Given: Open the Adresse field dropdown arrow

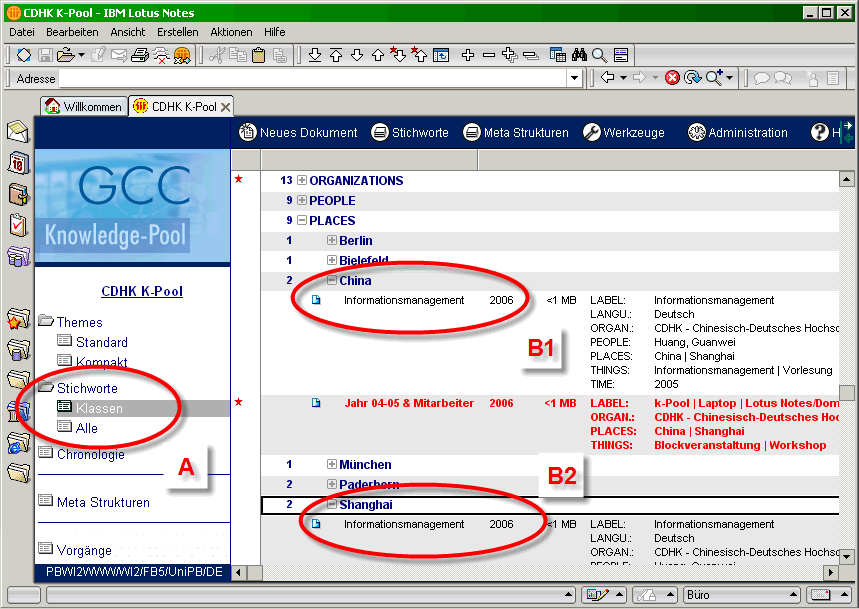Looking at the screenshot, I should pos(574,78).
